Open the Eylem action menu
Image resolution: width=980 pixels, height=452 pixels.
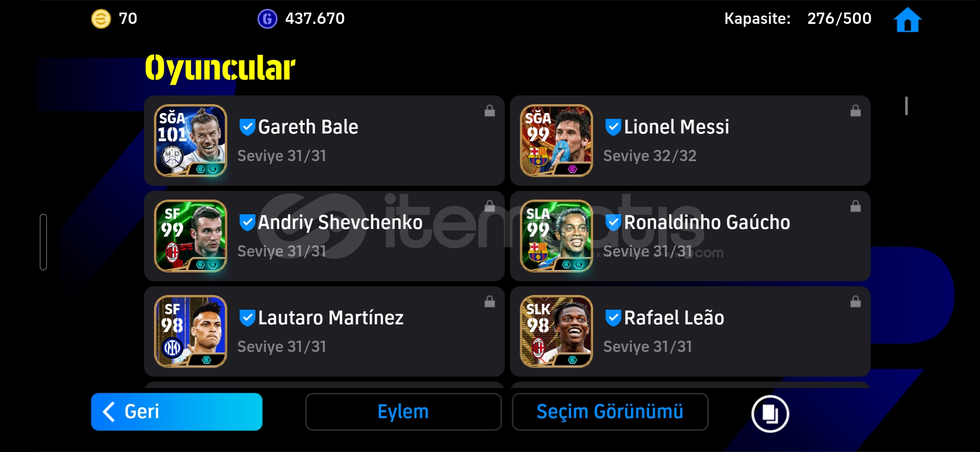403,412
